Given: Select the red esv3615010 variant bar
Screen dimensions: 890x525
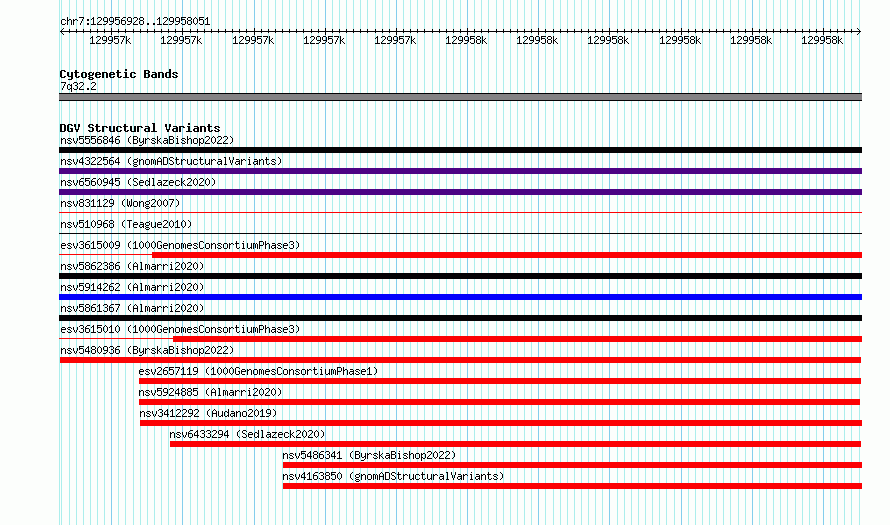Looking at the screenshot, I should click(518, 339).
